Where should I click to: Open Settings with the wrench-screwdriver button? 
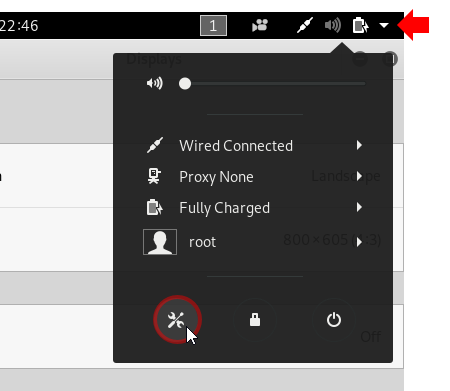pos(177,320)
